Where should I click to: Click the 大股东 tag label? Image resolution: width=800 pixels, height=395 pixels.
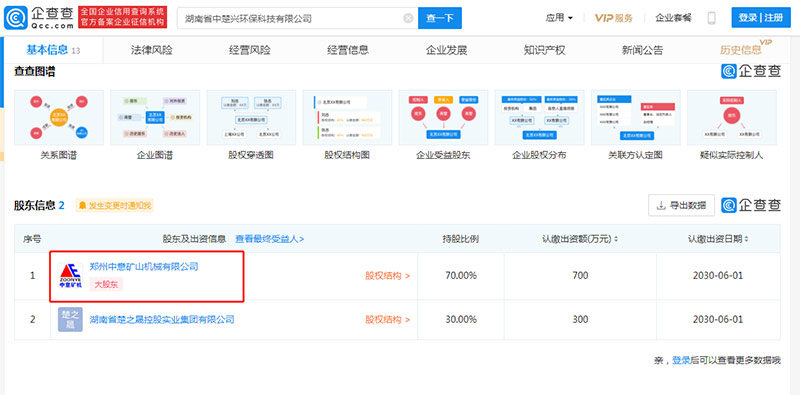[106, 285]
